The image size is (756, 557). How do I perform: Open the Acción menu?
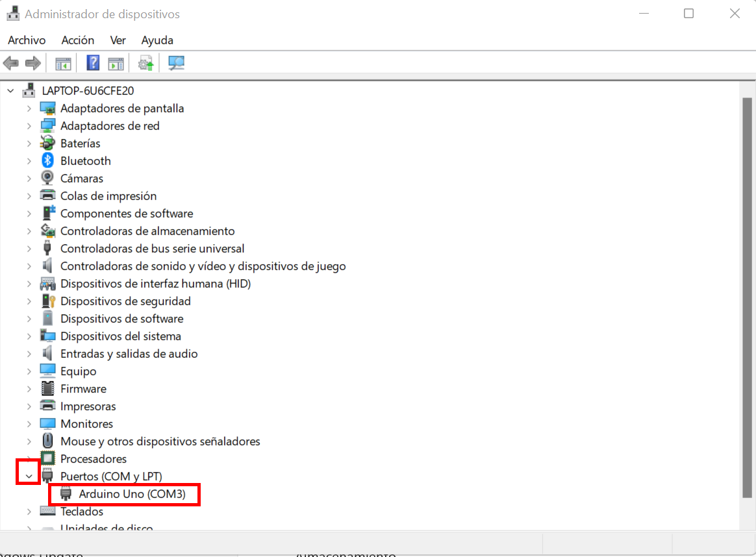pyautogui.click(x=78, y=40)
